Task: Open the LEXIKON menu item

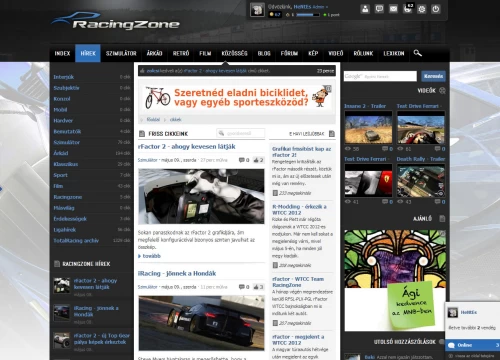Action: click(394, 53)
